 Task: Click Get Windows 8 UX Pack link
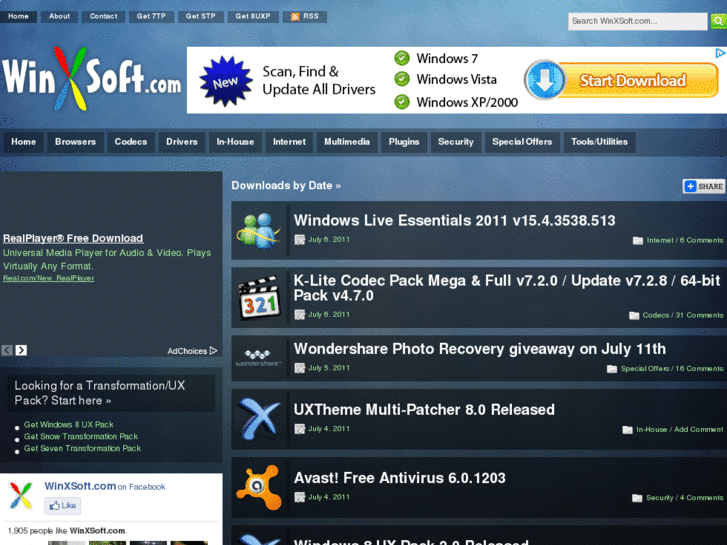[x=69, y=424]
